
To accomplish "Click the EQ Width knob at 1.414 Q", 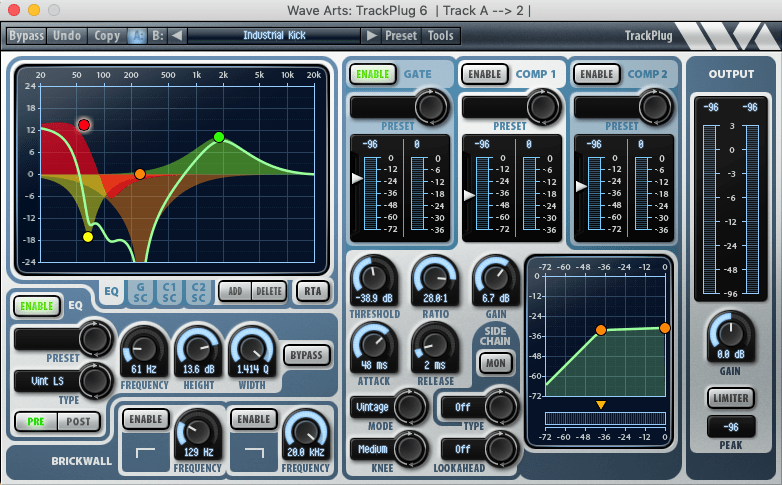I will coord(252,348).
